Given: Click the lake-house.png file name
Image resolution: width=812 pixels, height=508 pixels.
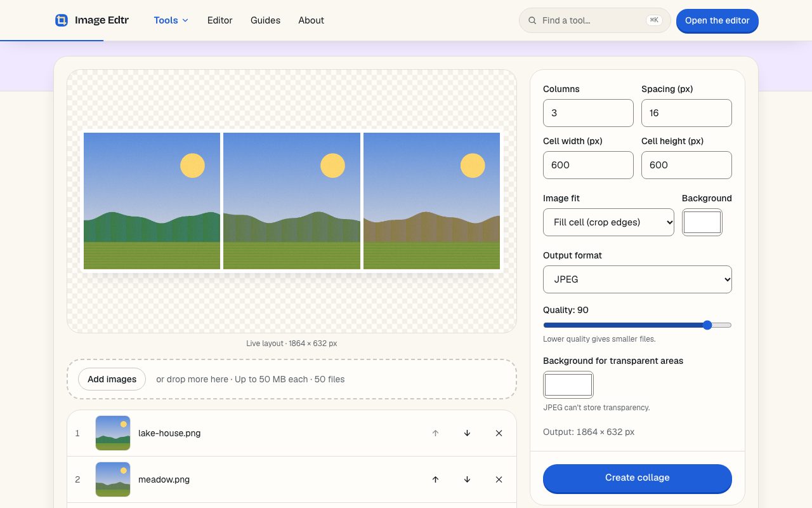Looking at the screenshot, I should 169,433.
